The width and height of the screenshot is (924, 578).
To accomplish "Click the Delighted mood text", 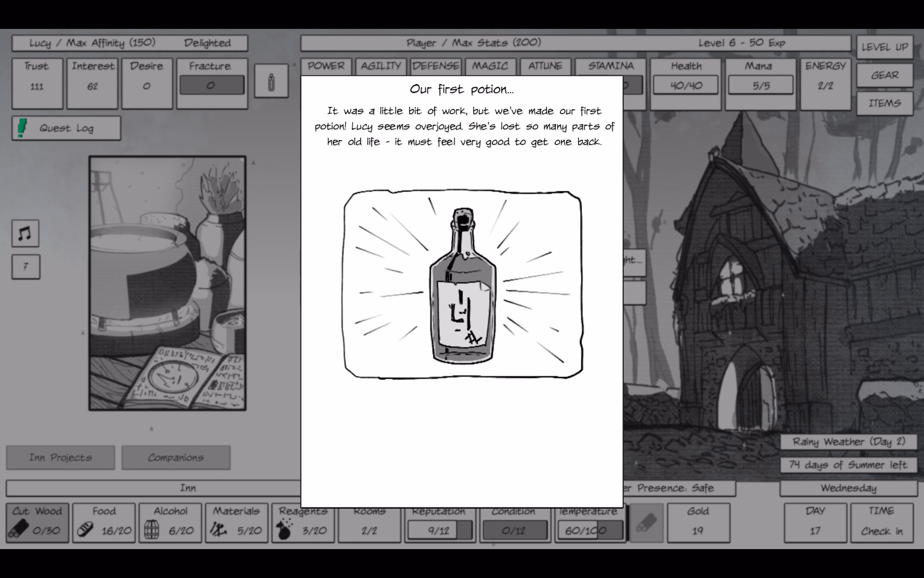I will click(x=207, y=43).
